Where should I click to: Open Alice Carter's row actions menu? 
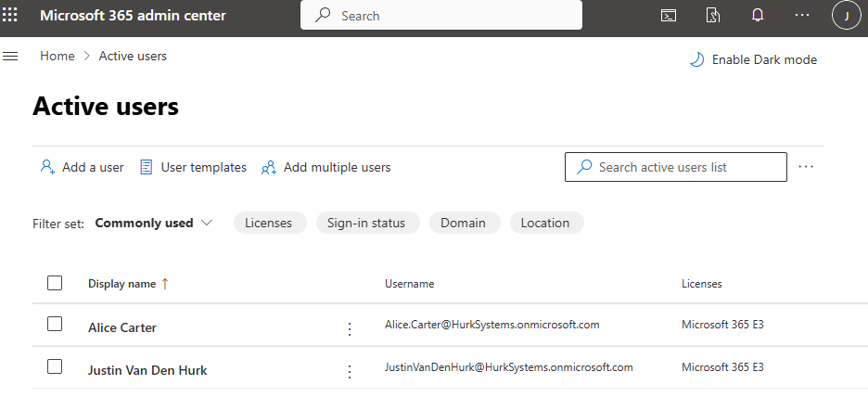tap(350, 329)
